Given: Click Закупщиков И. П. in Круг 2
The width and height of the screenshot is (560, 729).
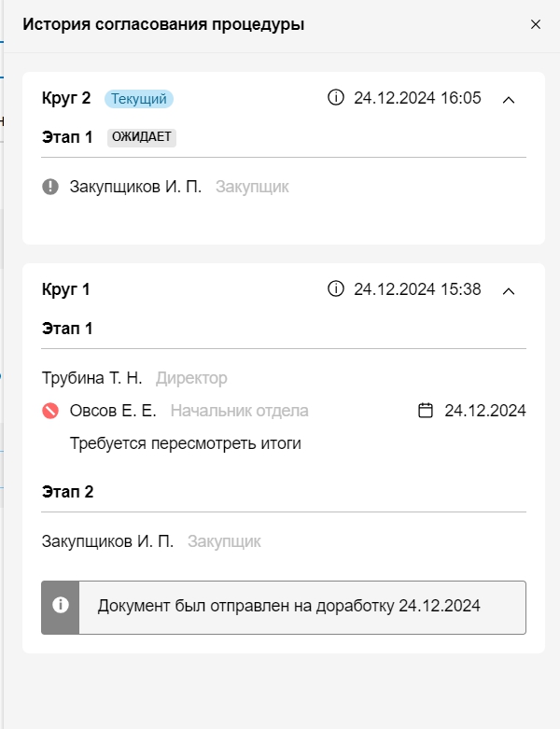Looking at the screenshot, I should (135, 187).
